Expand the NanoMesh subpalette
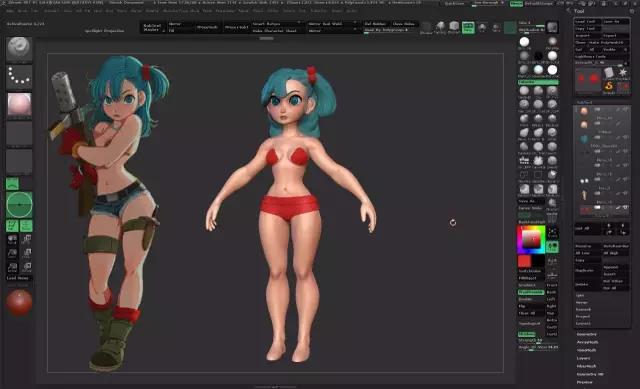Screen dimensions: 640x389 point(587,350)
